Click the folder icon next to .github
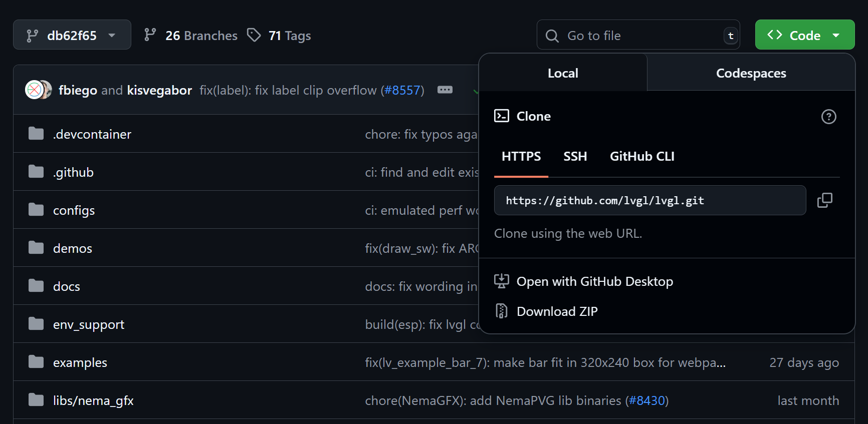This screenshot has width=868, height=424. [x=36, y=172]
